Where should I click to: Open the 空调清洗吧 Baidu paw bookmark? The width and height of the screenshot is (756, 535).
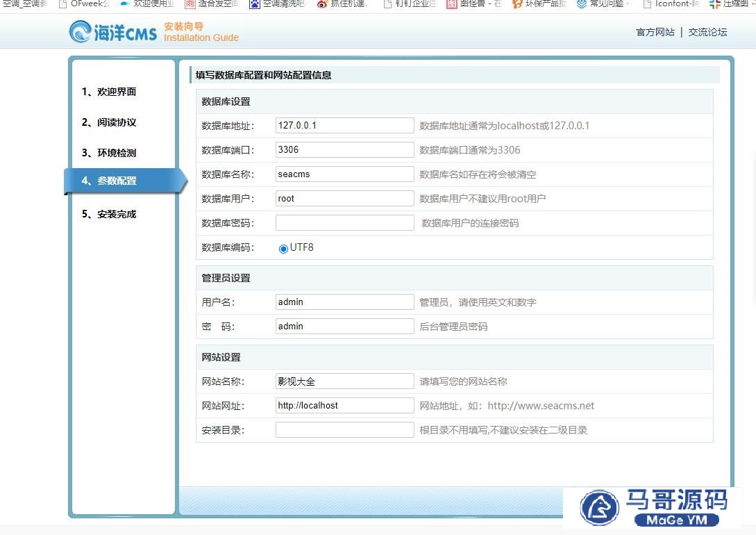pyautogui.click(x=277, y=4)
